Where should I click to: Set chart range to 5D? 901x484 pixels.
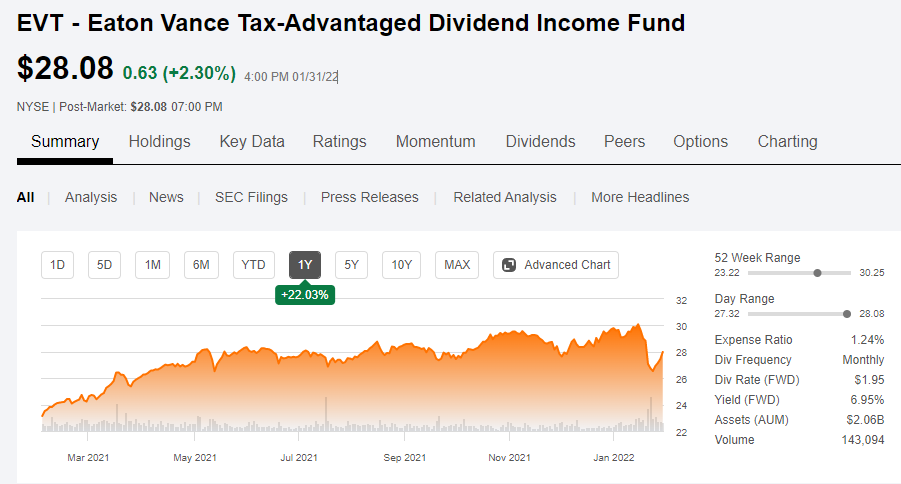coord(104,265)
